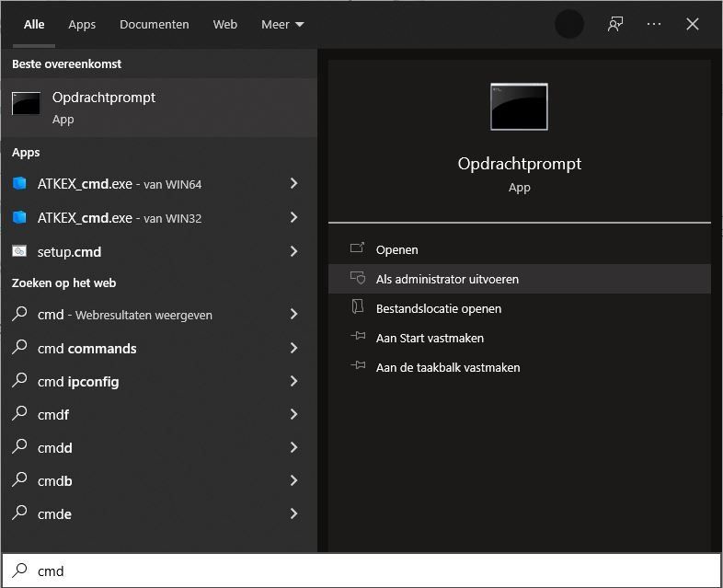Click the pin icon beside Aan de taakbalk vastmaken
Screen dimensions: 723x588
point(358,365)
